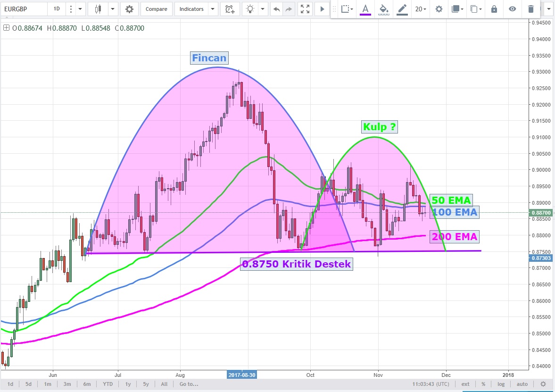Viewport: 555px width, 392px height.
Task: Open chart properties gear in top toolbar
Action: pyautogui.click(x=129, y=9)
